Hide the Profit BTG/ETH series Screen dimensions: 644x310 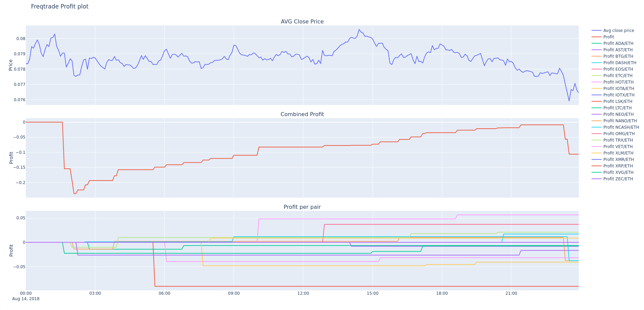618,56
